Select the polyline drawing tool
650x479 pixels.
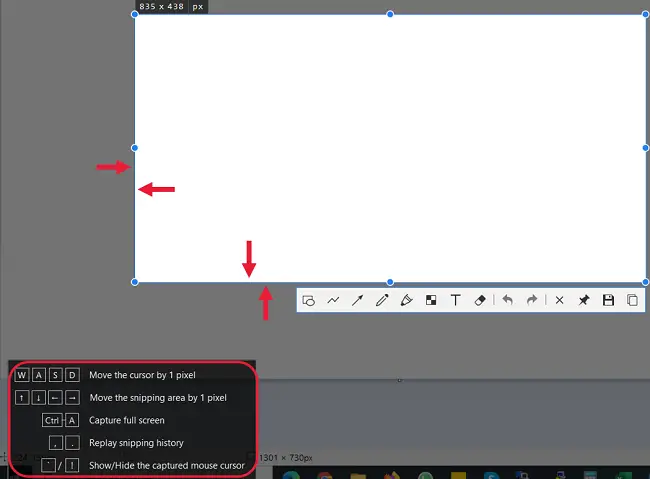coord(333,300)
